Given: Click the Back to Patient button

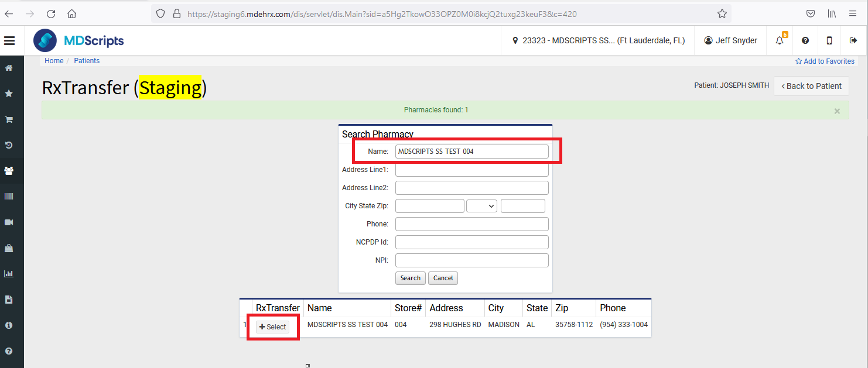Looking at the screenshot, I should (x=811, y=86).
